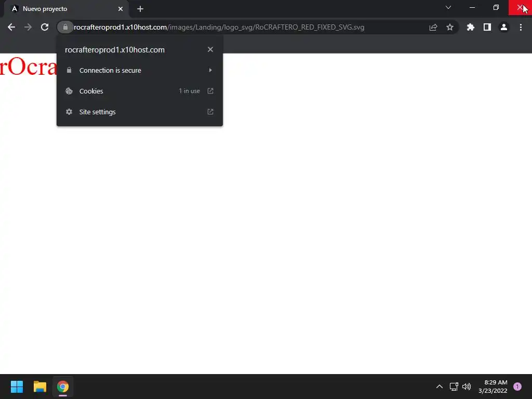Click the lock icon in the address bar

coord(65,27)
